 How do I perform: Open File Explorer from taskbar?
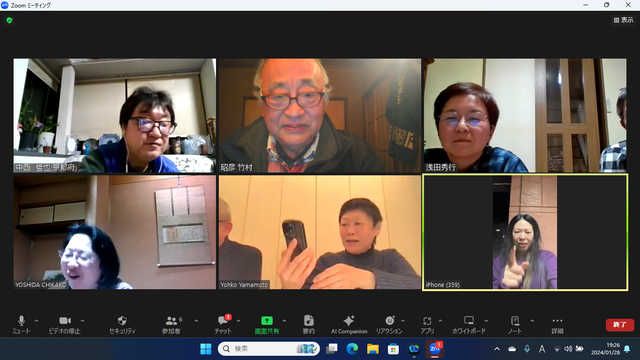pyautogui.click(x=373, y=349)
